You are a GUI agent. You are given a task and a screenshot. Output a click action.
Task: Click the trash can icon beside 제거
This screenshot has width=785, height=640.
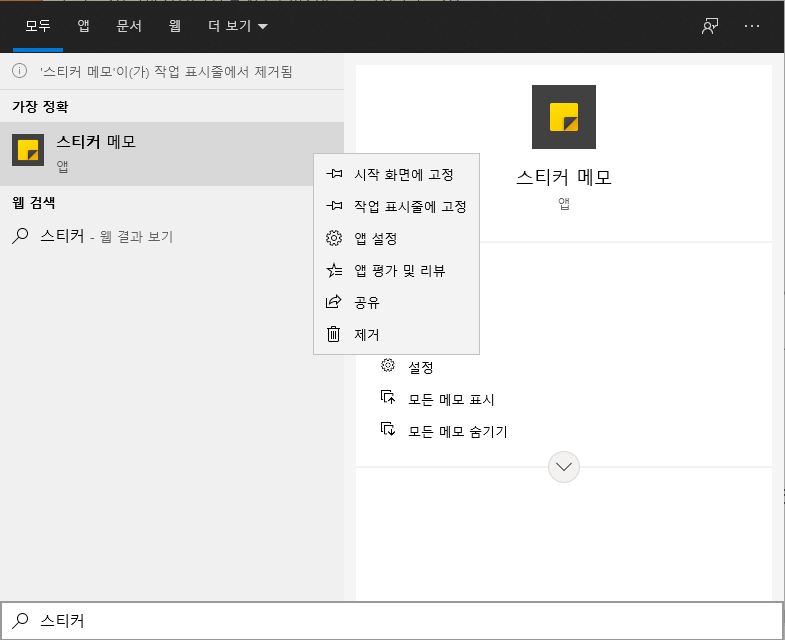pyautogui.click(x=333, y=334)
